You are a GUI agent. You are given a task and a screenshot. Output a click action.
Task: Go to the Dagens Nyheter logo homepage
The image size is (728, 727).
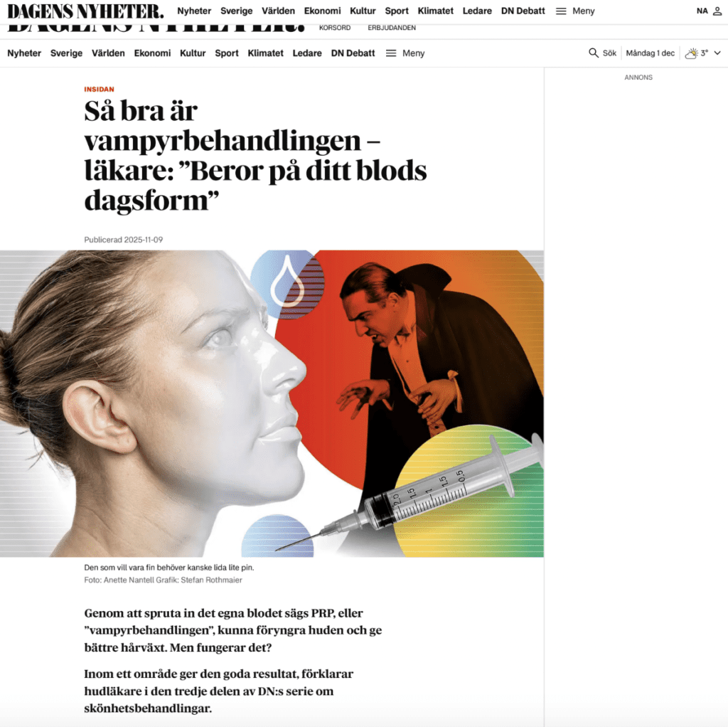tap(85, 11)
